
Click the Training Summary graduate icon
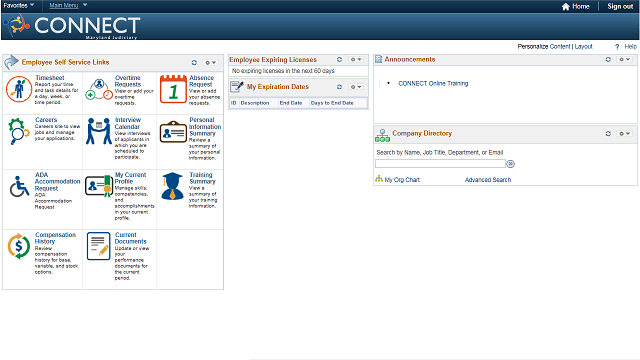[173, 186]
